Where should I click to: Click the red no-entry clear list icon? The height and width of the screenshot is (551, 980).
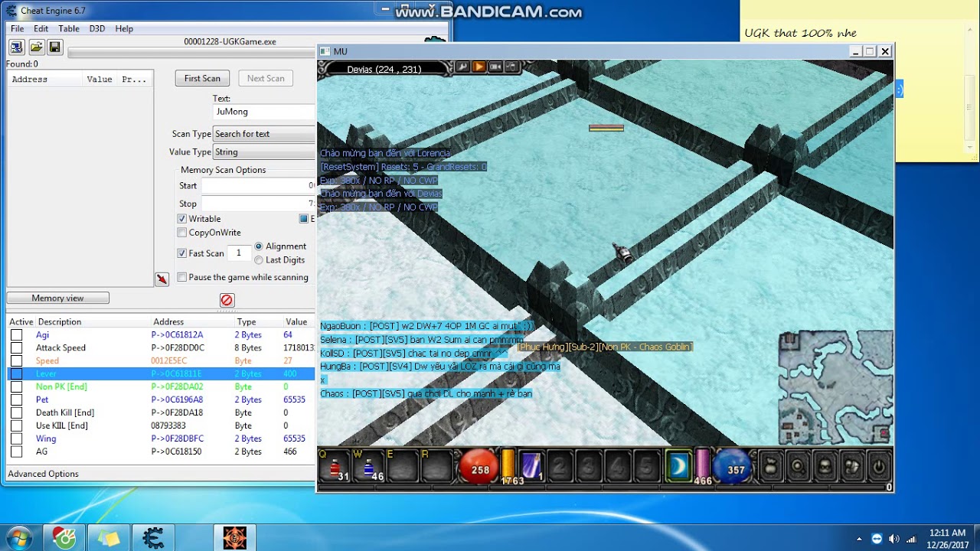coord(227,300)
